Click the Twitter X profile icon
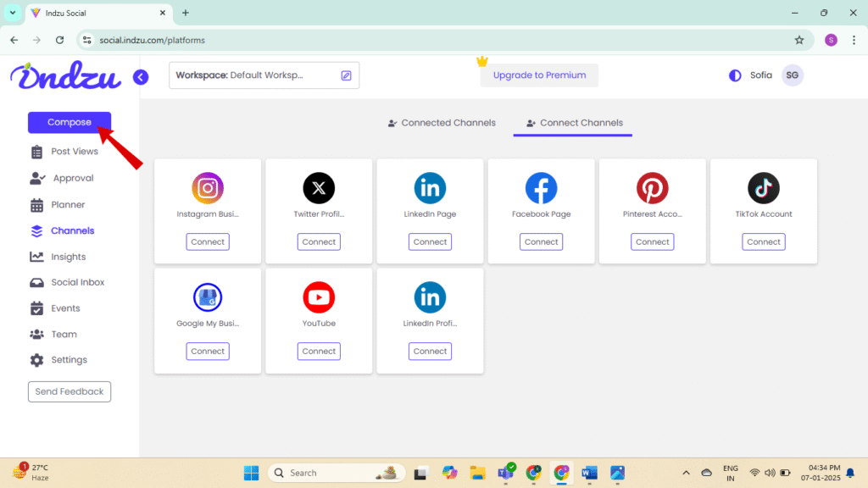 tap(319, 188)
